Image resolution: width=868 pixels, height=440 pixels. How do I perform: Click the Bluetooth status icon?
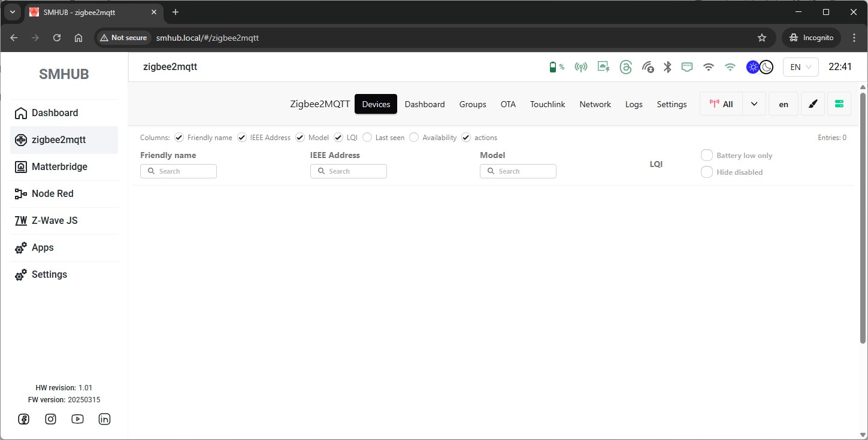(x=667, y=67)
